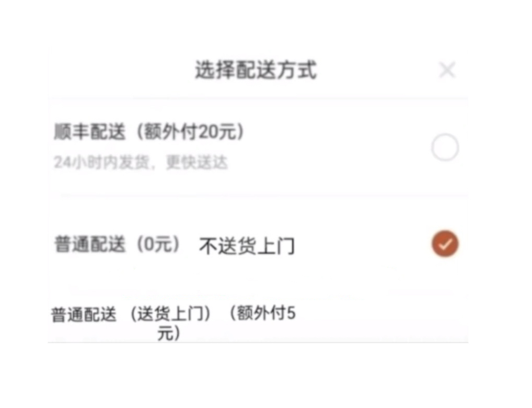This screenshot has height=408, width=532.
Task: Close the delivery method dialog
Action: click(447, 70)
